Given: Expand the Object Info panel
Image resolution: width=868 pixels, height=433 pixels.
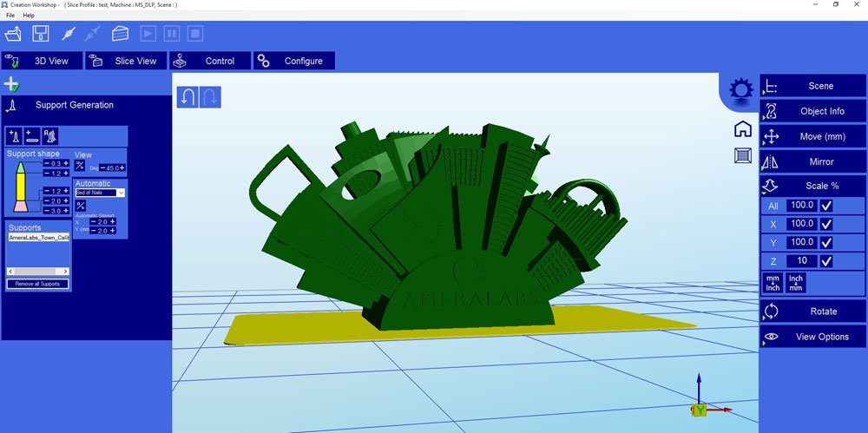Looking at the screenshot, I should [x=812, y=111].
